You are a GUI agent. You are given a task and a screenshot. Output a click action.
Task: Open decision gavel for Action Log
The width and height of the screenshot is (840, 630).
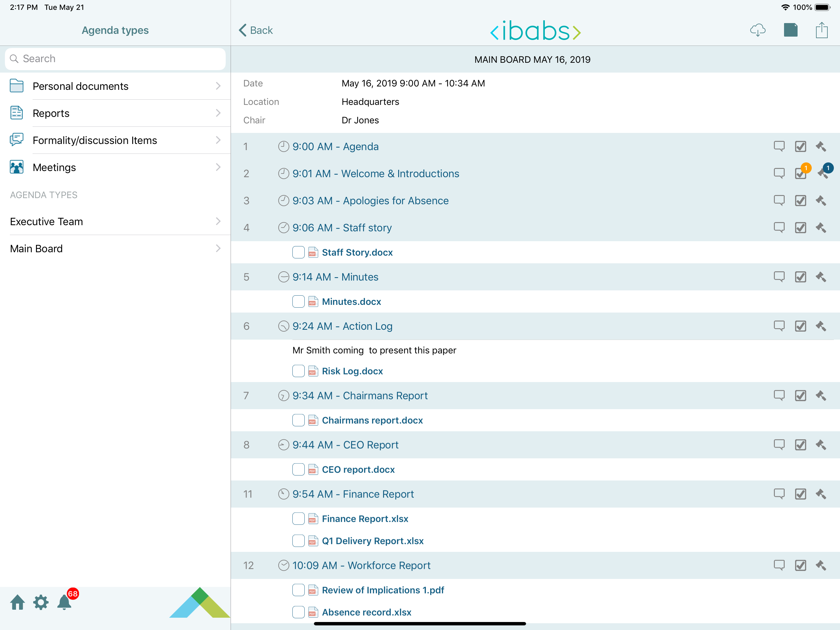821,326
